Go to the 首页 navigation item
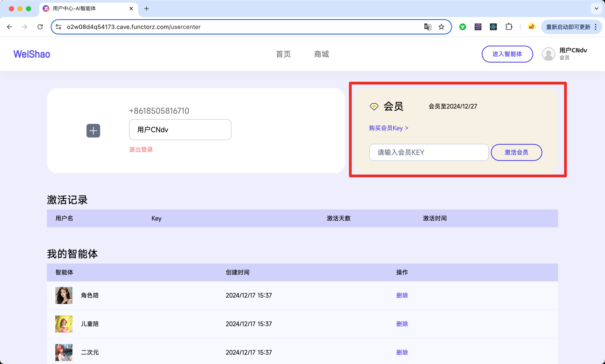The image size is (605, 364). [283, 54]
